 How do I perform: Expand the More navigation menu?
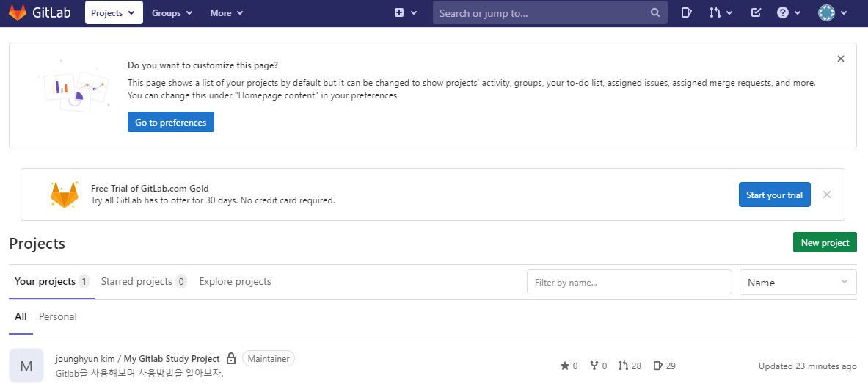pyautogui.click(x=227, y=12)
